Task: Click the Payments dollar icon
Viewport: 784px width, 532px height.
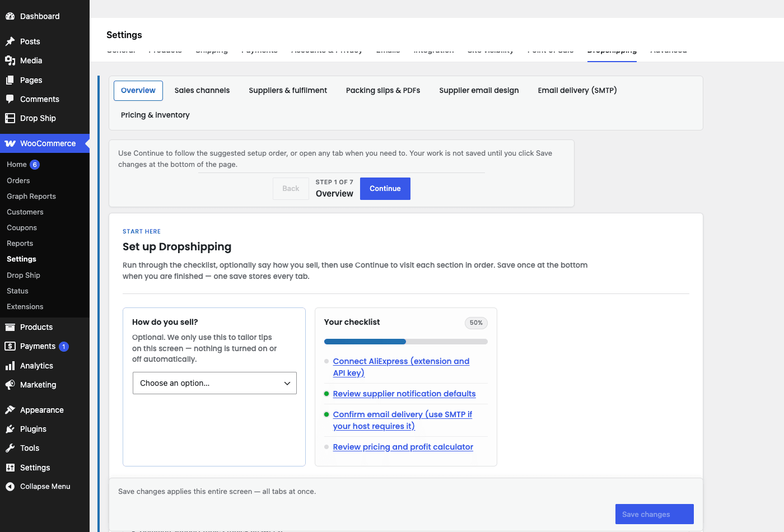Action: (x=10, y=346)
